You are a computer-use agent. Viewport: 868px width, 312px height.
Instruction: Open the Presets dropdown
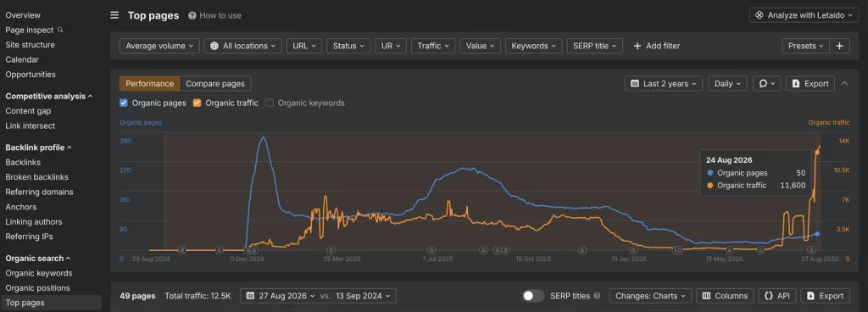coord(805,46)
